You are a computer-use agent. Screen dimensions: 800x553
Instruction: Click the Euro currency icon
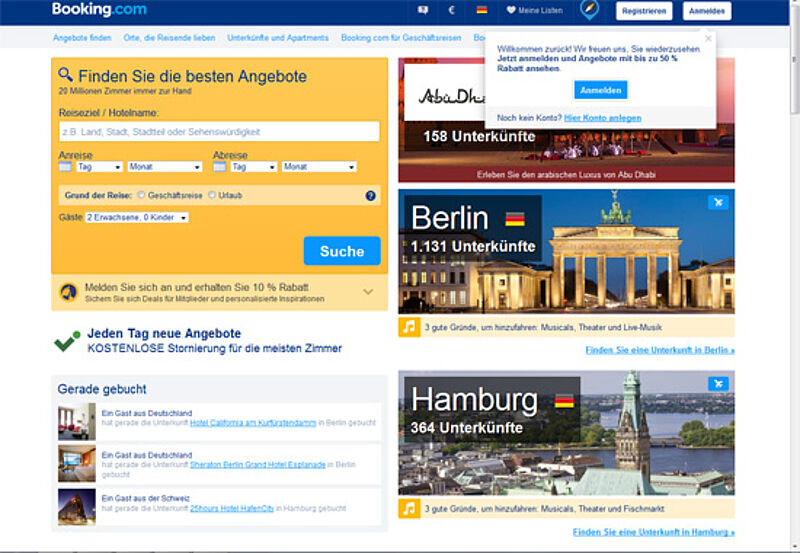(451, 11)
